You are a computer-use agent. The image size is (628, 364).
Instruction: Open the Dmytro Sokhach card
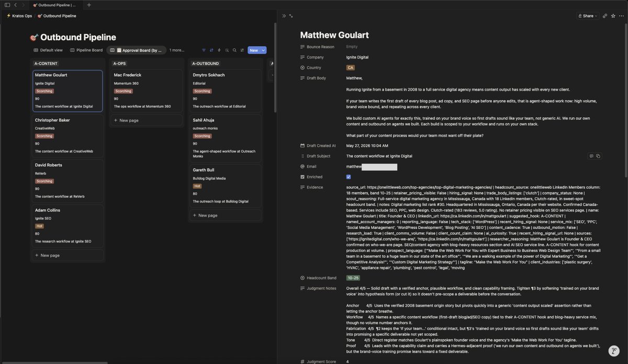[226, 90]
